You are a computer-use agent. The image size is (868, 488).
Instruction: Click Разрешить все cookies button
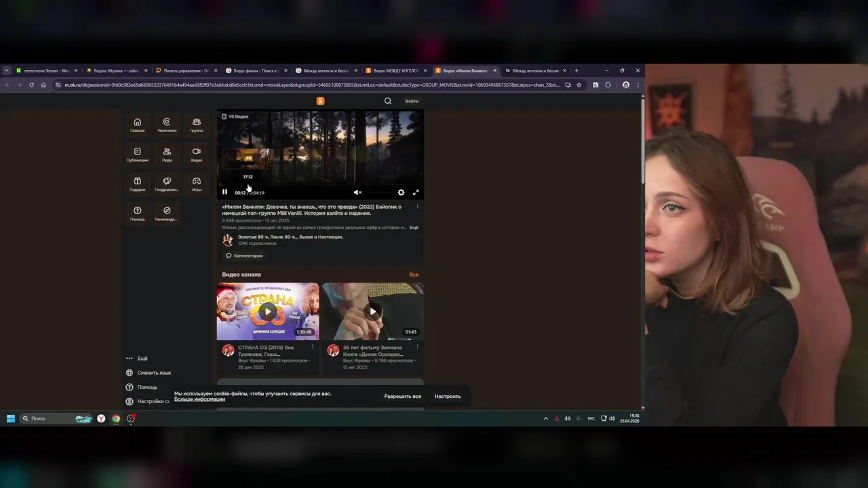coord(403,396)
